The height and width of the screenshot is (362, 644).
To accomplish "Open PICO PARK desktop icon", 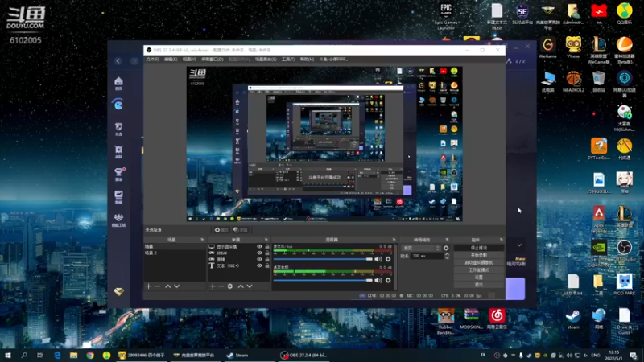I will 624,285.
